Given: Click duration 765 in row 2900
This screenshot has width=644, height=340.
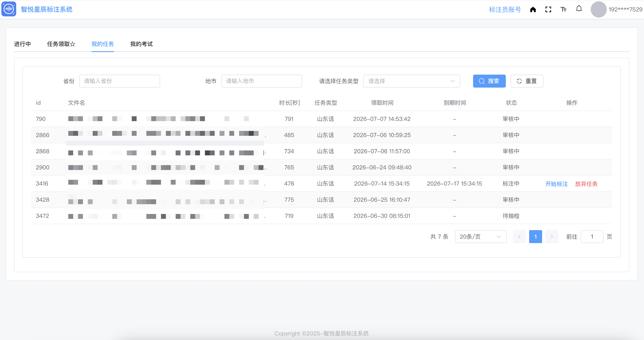Looking at the screenshot, I should [x=289, y=168].
